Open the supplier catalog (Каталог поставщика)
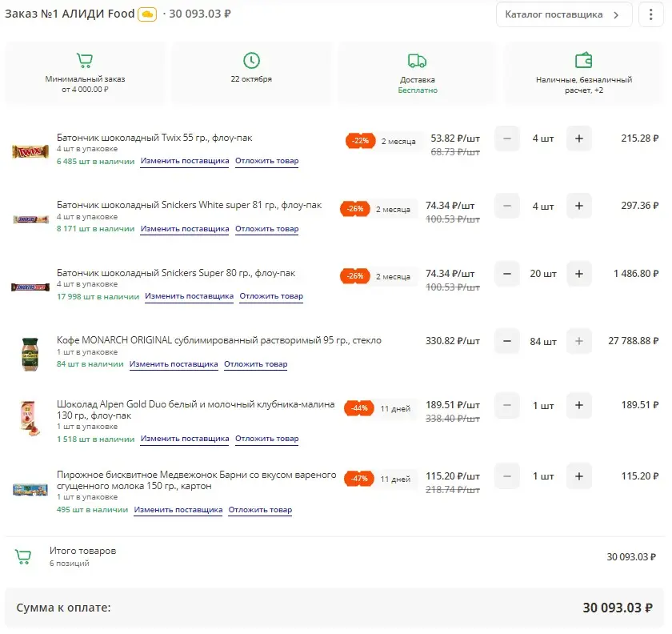The height and width of the screenshot is (634, 672). point(563,14)
